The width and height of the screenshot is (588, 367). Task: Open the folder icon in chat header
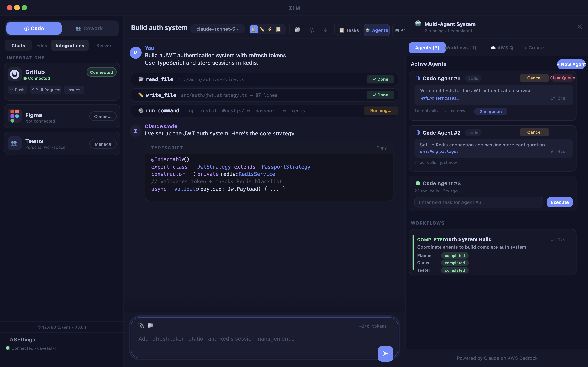[x=297, y=30]
